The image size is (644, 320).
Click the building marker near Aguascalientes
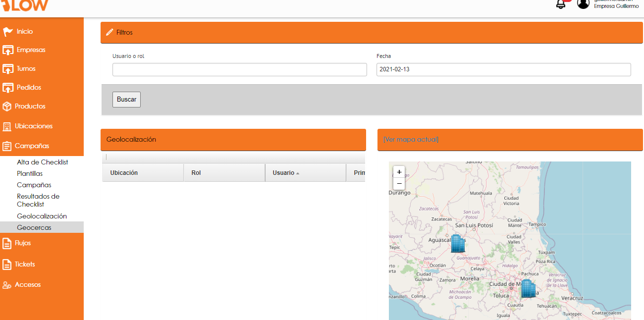(458, 243)
